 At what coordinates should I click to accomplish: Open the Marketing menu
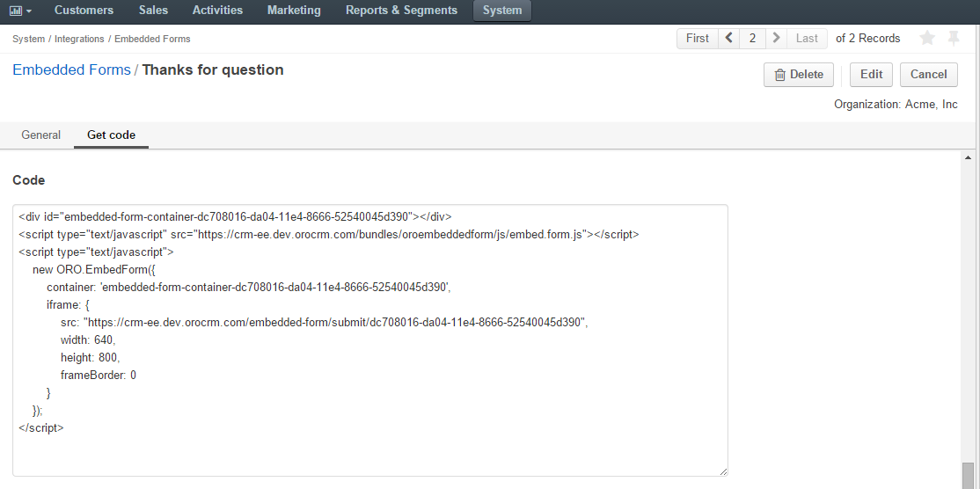[x=294, y=11]
